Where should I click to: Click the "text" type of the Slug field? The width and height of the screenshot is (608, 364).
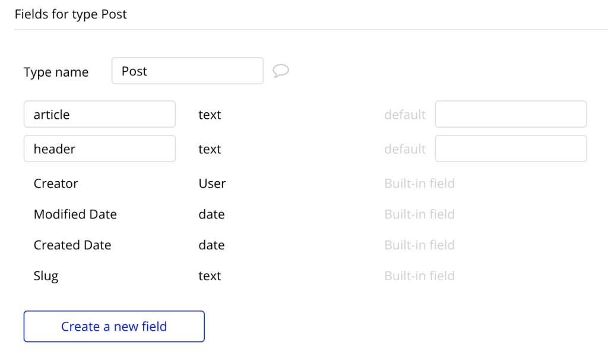[x=209, y=276]
